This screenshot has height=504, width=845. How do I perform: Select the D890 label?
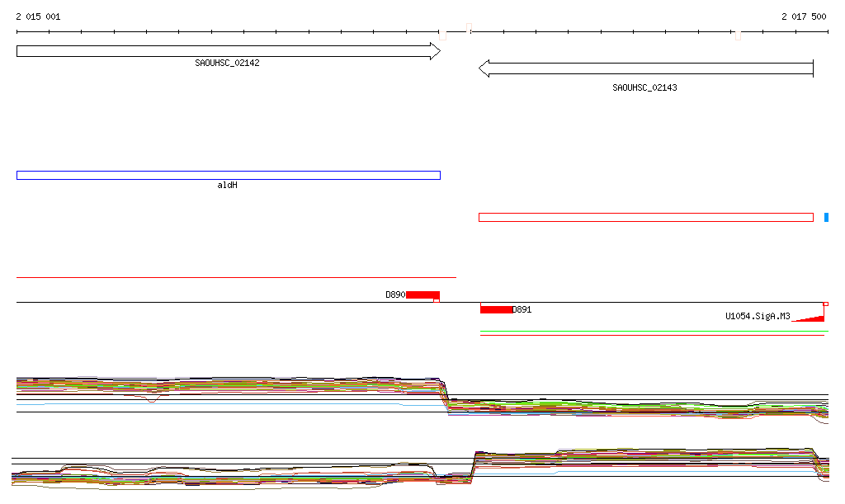[x=395, y=294]
